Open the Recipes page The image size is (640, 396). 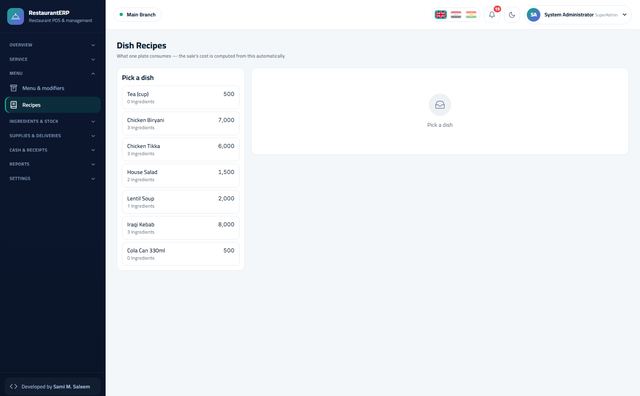53,105
